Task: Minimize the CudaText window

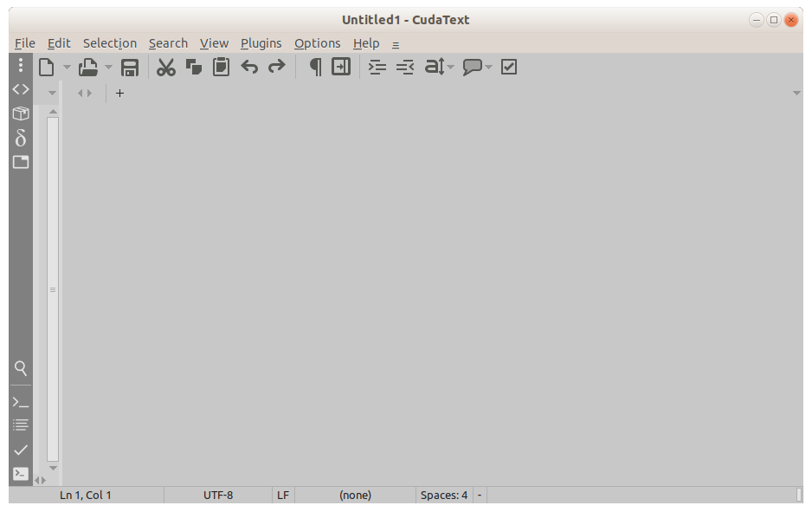Action: tap(757, 20)
